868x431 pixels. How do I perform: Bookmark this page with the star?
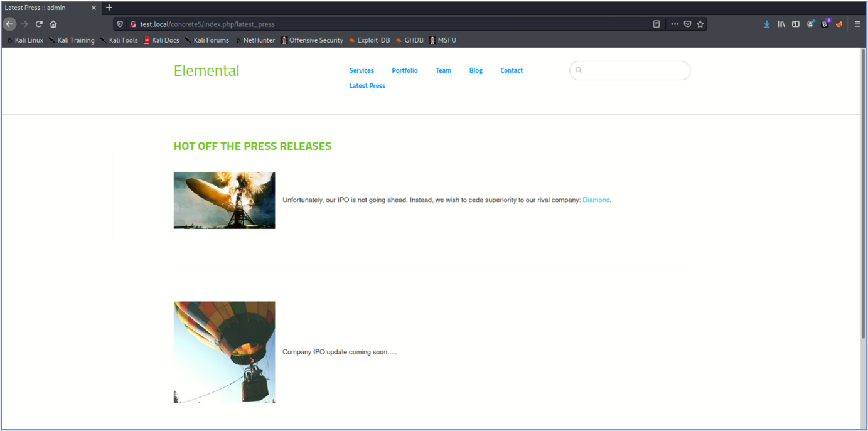(700, 24)
